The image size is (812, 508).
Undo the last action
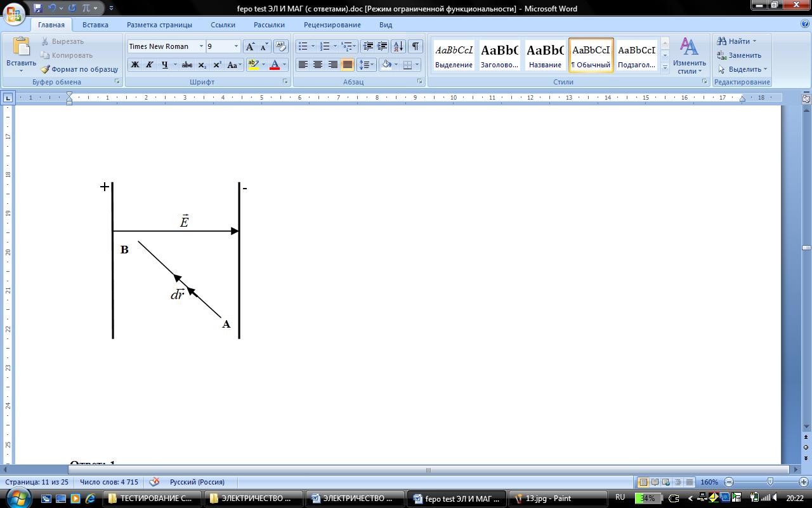[52, 8]
